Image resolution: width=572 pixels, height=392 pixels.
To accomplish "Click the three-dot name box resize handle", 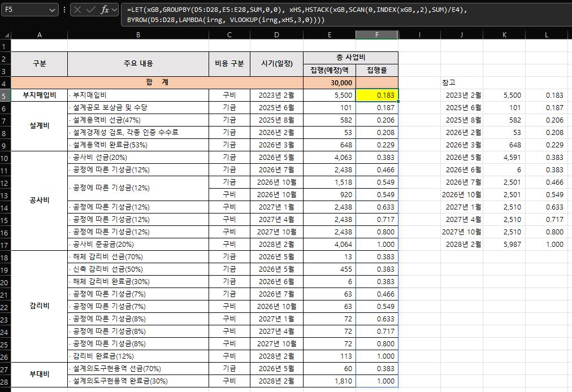I will (x=64, y=10).
